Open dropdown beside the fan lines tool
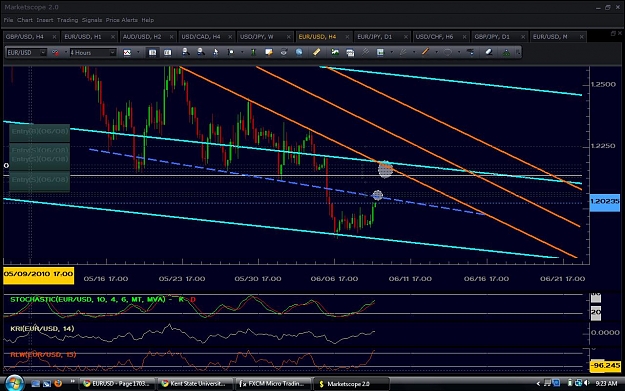Image resolution: width=625 pixels, height=391 pixels. (414, 53)
